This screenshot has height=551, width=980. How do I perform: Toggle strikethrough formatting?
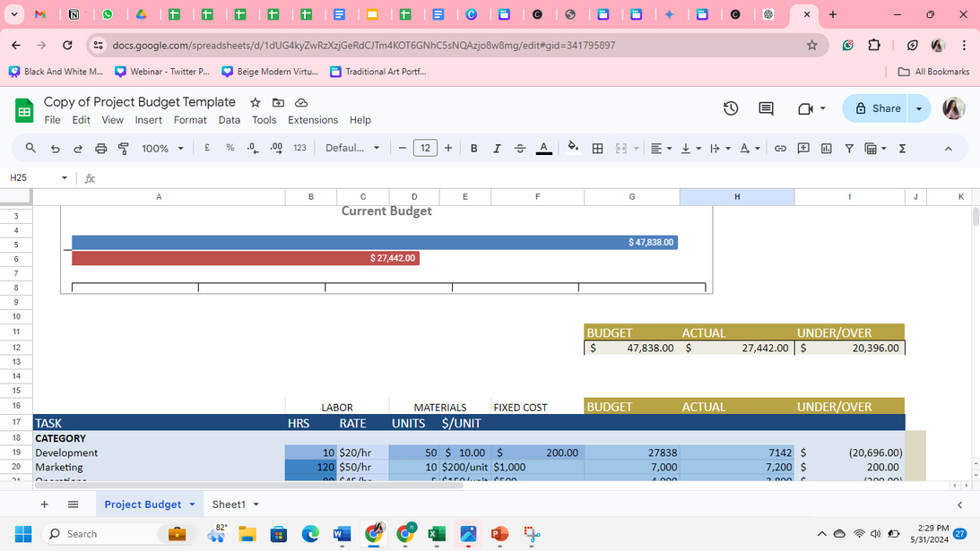click(x=519, y=149)
